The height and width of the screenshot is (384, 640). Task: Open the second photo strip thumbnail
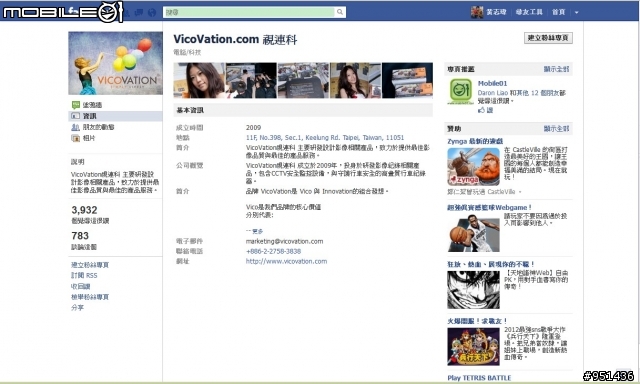pyautogui.click(x=251, y=80)
